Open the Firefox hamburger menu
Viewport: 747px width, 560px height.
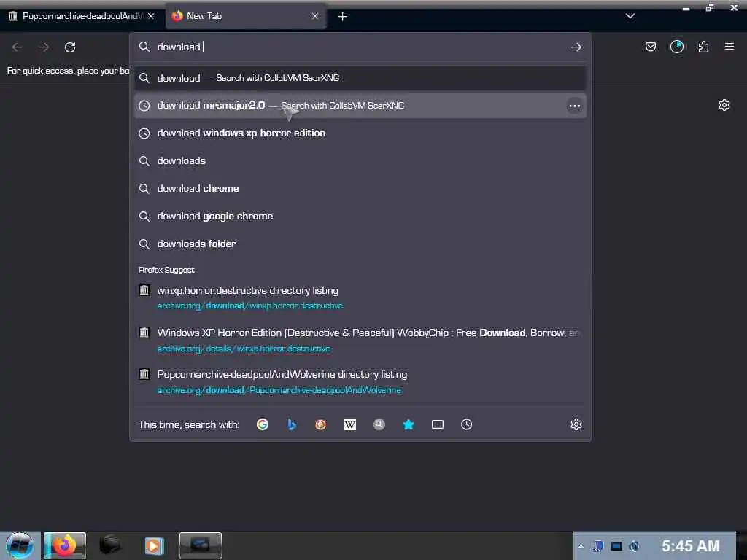coord(729,47)
